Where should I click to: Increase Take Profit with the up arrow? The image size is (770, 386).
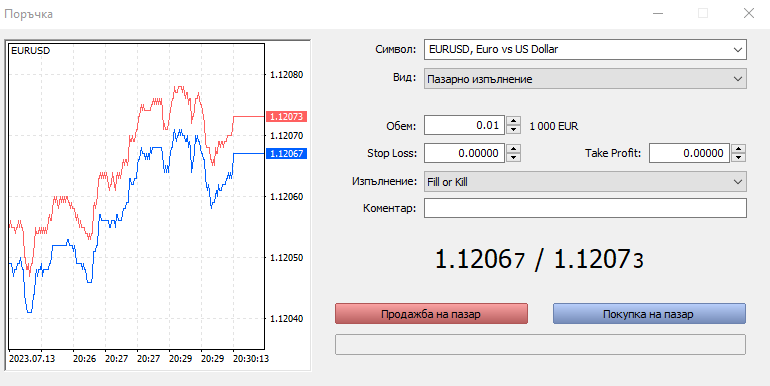click(739, 149)
